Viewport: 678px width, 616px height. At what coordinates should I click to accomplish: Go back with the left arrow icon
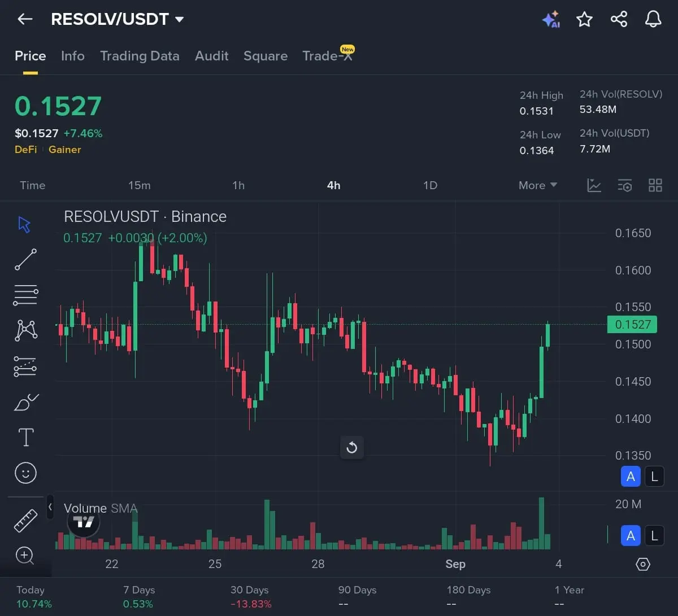pyautogui.click(x=25, y=19)
